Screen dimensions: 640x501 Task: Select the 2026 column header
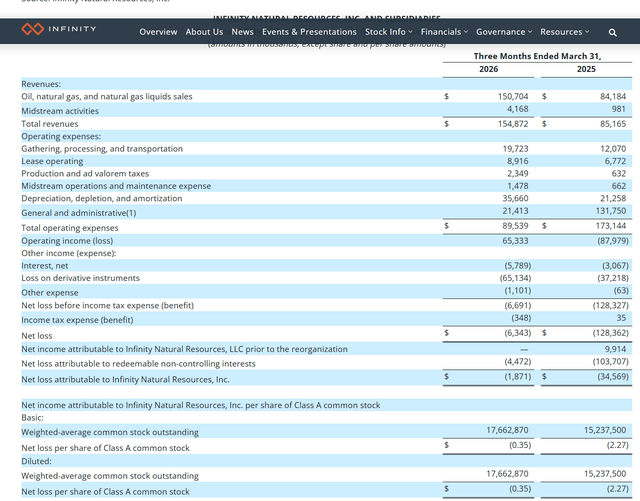click(x=489, y=69)
